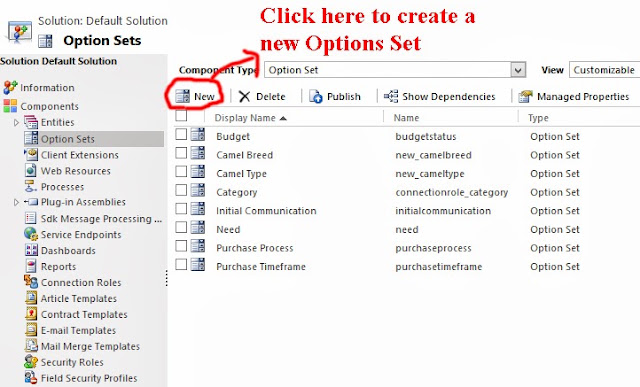This screenshot has width=640, height=387.
Task: Click the Type column header
Action: (538, 118)
